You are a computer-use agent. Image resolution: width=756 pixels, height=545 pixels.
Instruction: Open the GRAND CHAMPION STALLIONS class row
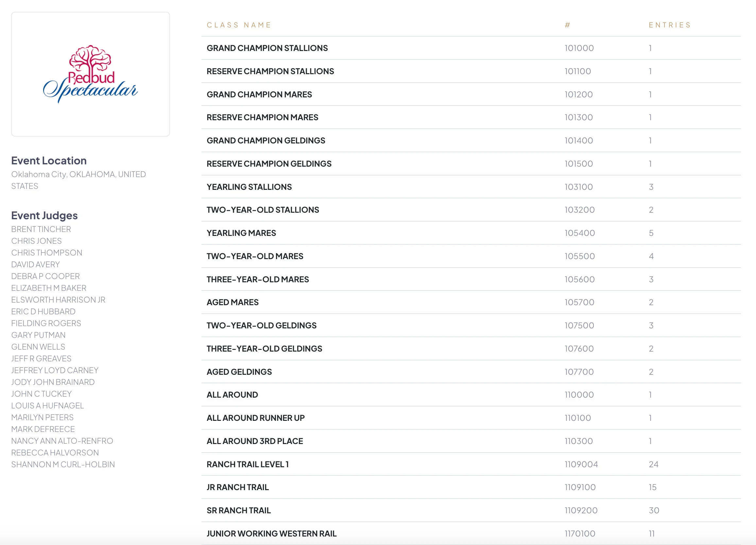click(x=267, y=48)
